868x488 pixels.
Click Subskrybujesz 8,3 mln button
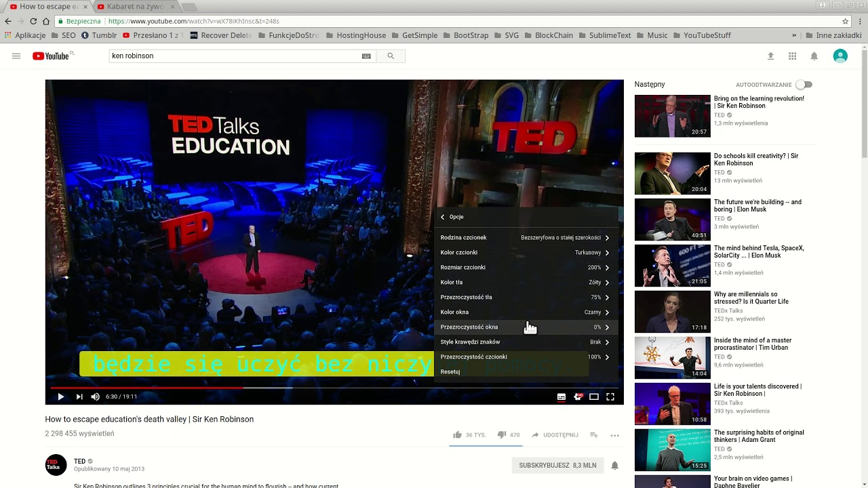point(557,466)
